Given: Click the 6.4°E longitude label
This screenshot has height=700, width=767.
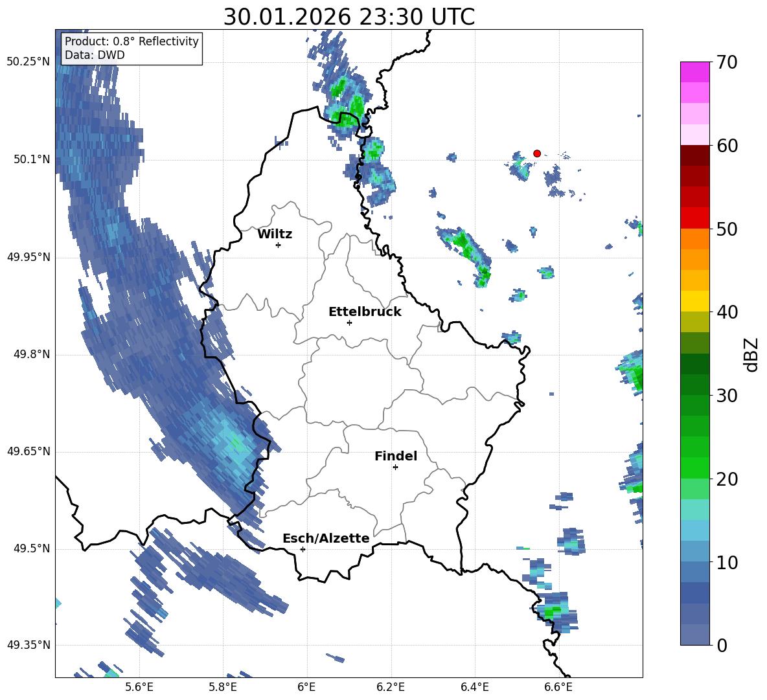Looking at the screenshot, I should (x=475, y=687).
